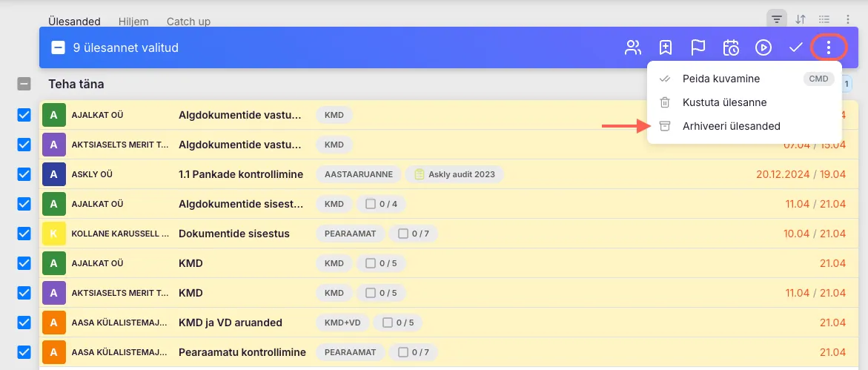868x370 pixels.
Task: Switch to the Hiljem tab
Action: coord(133,22)
